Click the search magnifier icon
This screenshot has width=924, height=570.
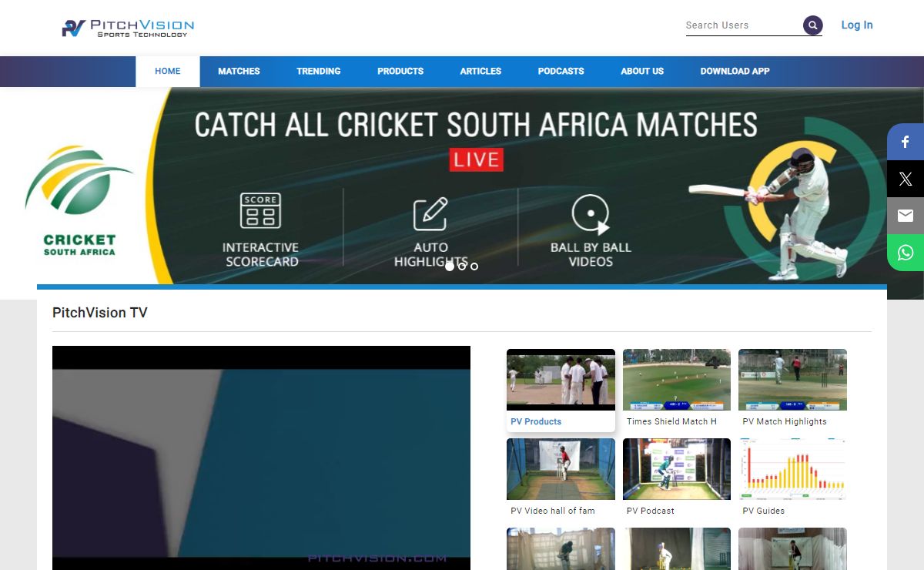[813, 25]
